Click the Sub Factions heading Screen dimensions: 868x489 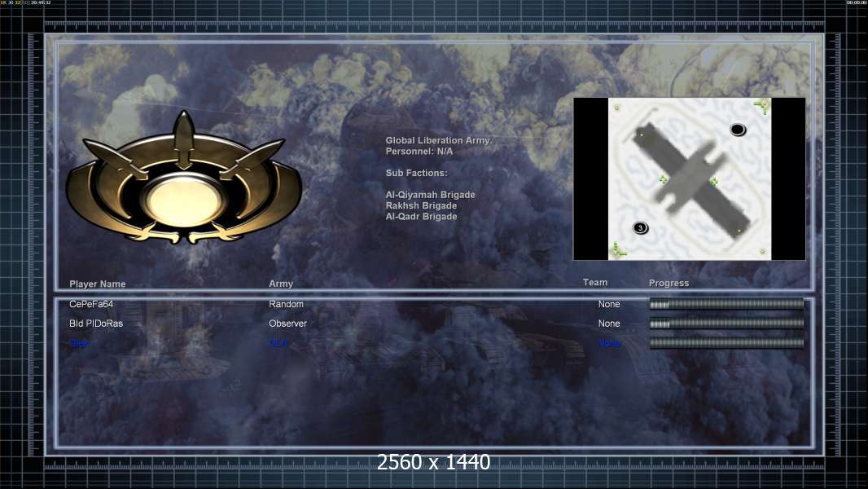(x=416, y=173)
